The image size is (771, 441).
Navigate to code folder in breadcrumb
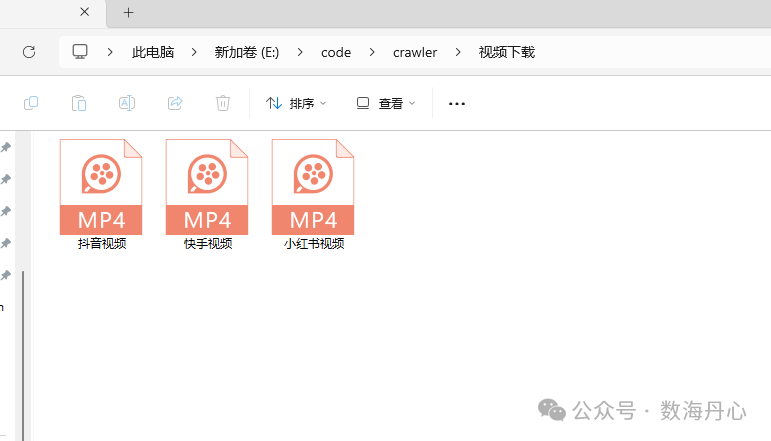click(x=336, y=52)
